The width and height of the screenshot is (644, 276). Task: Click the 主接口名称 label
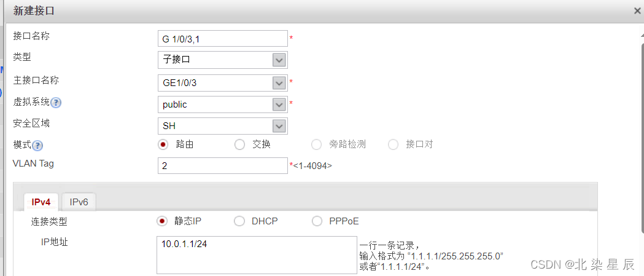pyautogui.click(x=36, y=80)
